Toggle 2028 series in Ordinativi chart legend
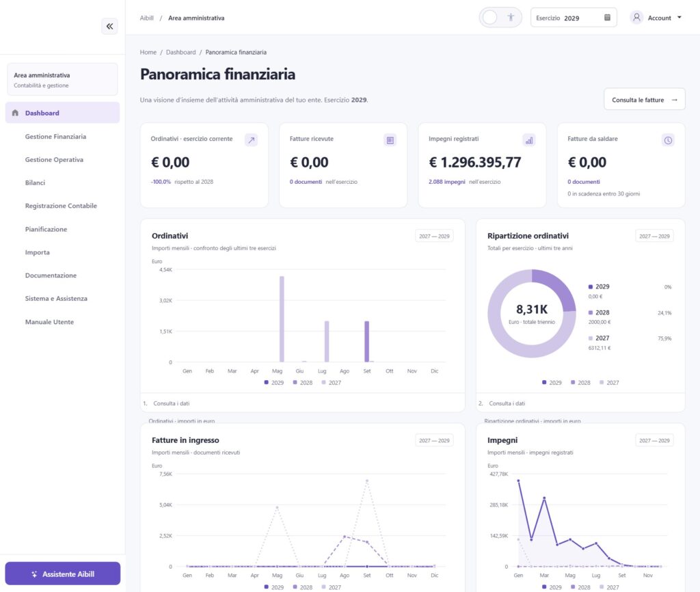The width and height of the screenshot is (700, 592). [302, 383]
